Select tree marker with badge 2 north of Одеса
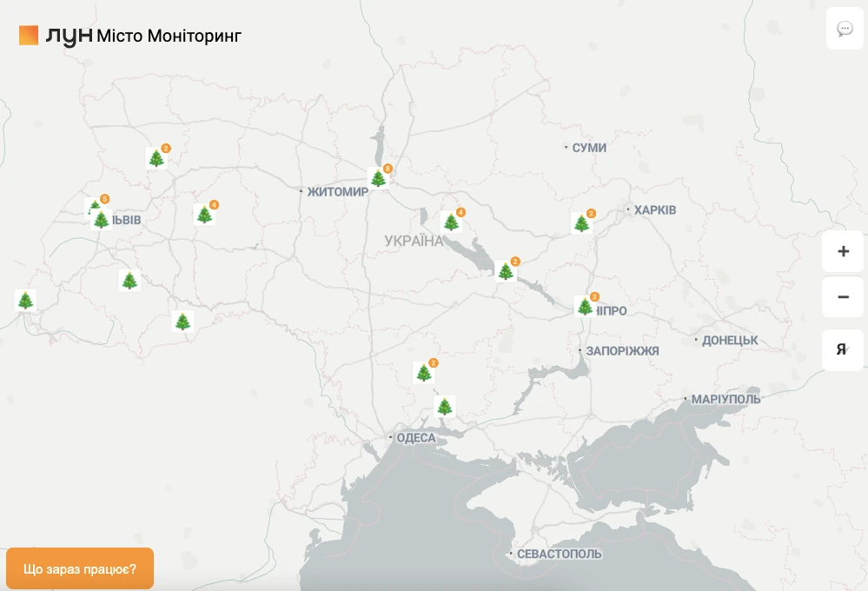Screen dimensions: 868x591 tap(424, 373)
